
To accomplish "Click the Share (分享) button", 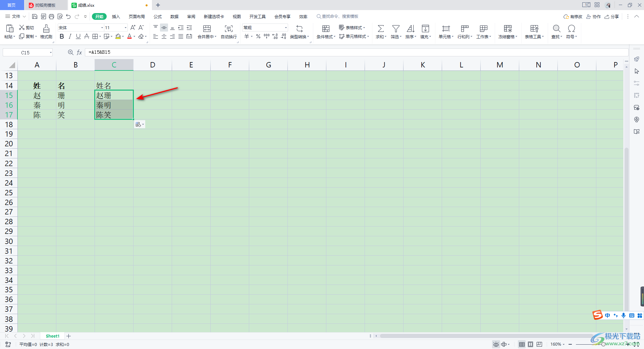I will point(611,16).
